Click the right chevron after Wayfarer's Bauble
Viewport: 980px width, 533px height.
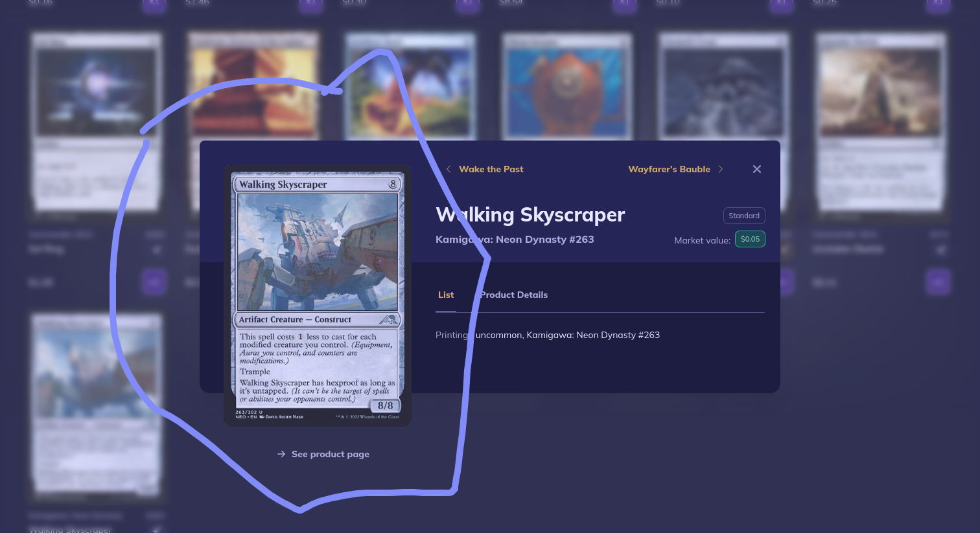pos(721,169)
